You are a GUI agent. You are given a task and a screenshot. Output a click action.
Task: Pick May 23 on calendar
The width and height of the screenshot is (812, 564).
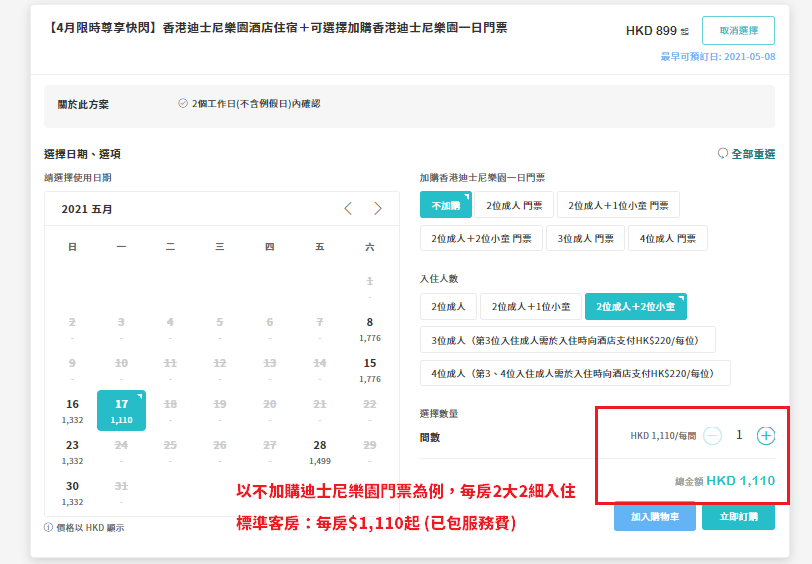72,452
